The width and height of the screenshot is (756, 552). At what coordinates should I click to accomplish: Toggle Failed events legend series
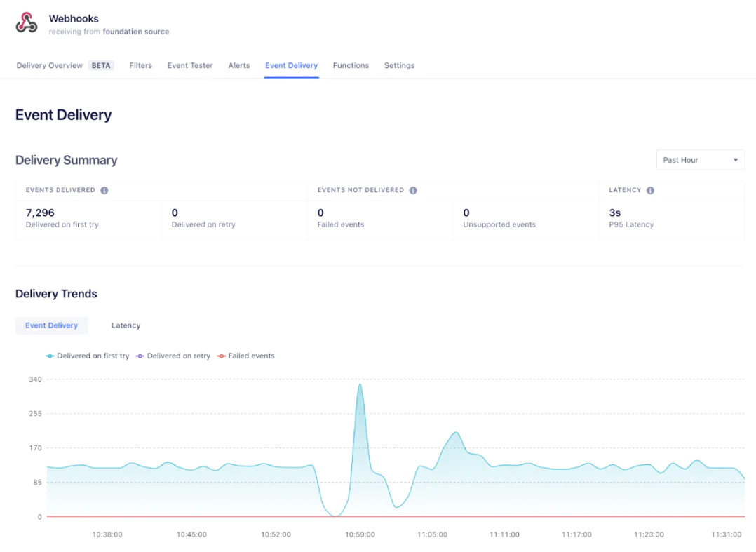point(245,356)
